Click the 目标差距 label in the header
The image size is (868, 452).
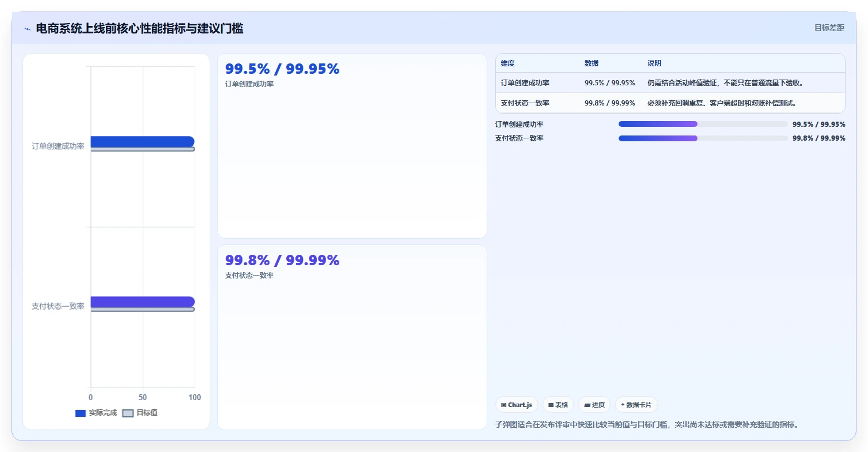(829, 28)
